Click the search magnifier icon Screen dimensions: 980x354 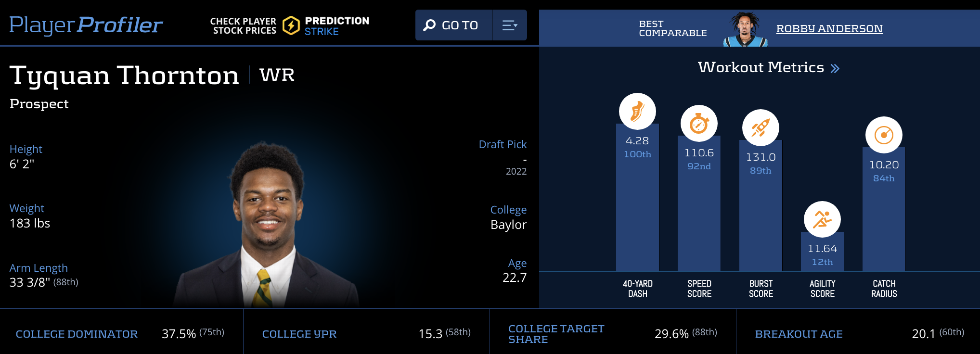(429, 25)
